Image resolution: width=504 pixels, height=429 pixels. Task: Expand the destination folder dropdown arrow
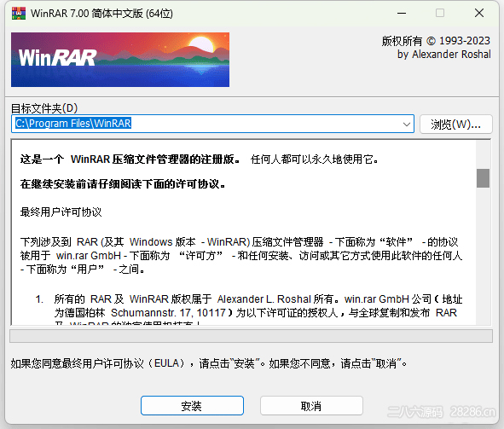[406, 124]
